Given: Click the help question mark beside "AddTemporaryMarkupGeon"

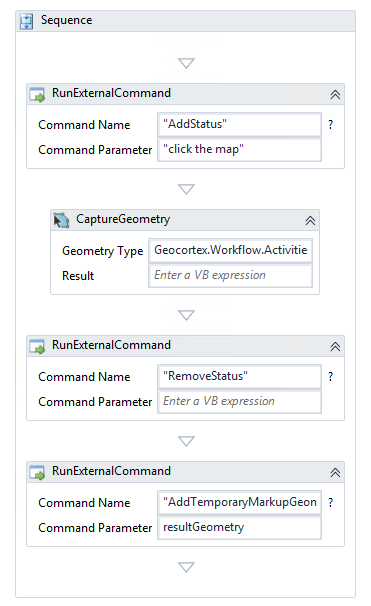Looking at the screenshot, I should coord(330,502).
